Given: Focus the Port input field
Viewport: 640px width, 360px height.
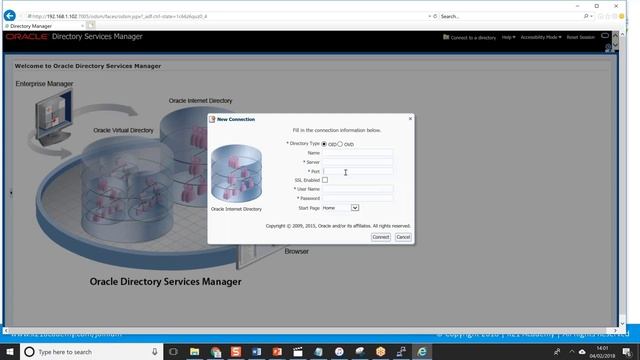Looking at the screenshot, I should (x=357, y=171).
